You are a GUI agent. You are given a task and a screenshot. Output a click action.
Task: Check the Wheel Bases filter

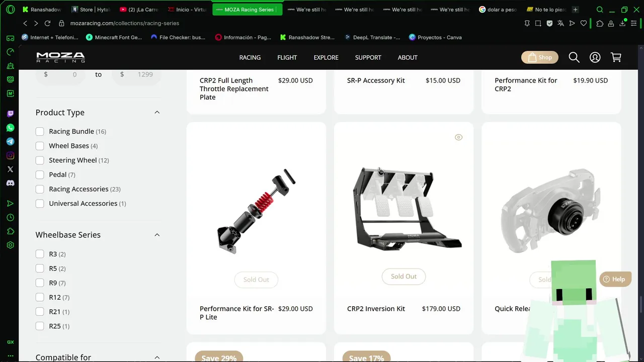tap(40, 146)
